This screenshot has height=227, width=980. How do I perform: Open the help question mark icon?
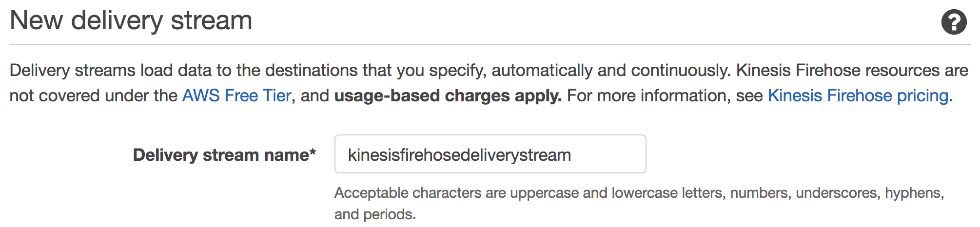click(954, 22)
